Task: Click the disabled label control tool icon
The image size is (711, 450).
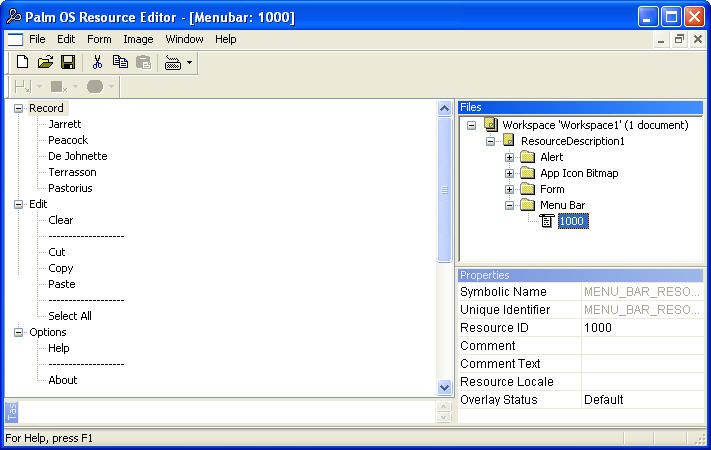Action: tap(22, 86)
